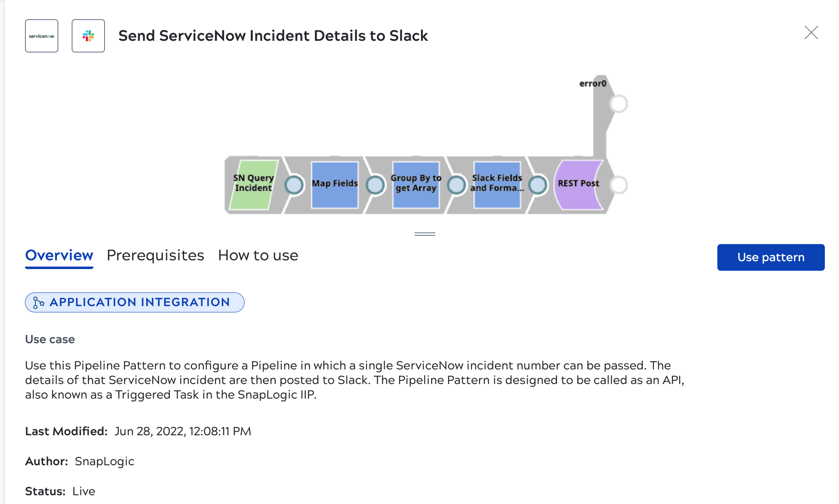Switch to the Overview tab
Screen dimensions: 839x504
point(59,255)
